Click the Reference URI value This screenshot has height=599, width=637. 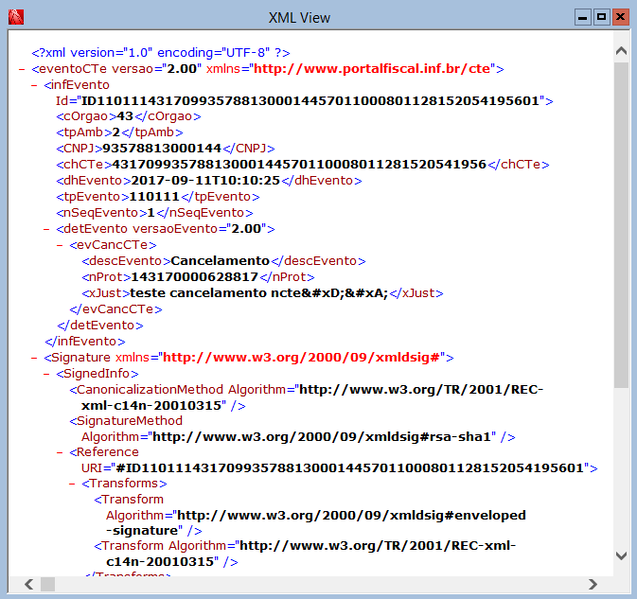click(350, 468)
